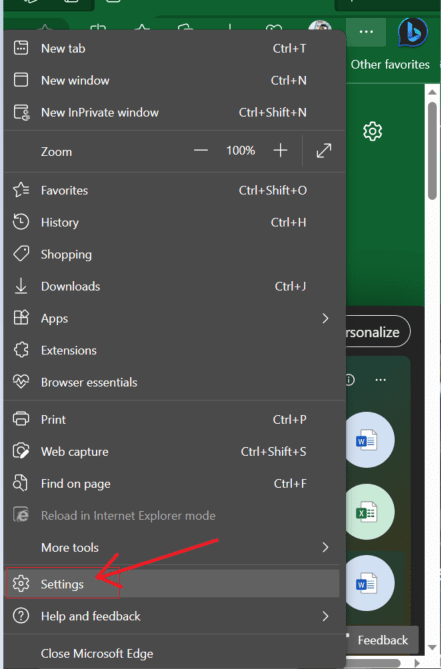
Task: Click the Ctrl+Shift+O shortcut label
Action: (273, 190)
